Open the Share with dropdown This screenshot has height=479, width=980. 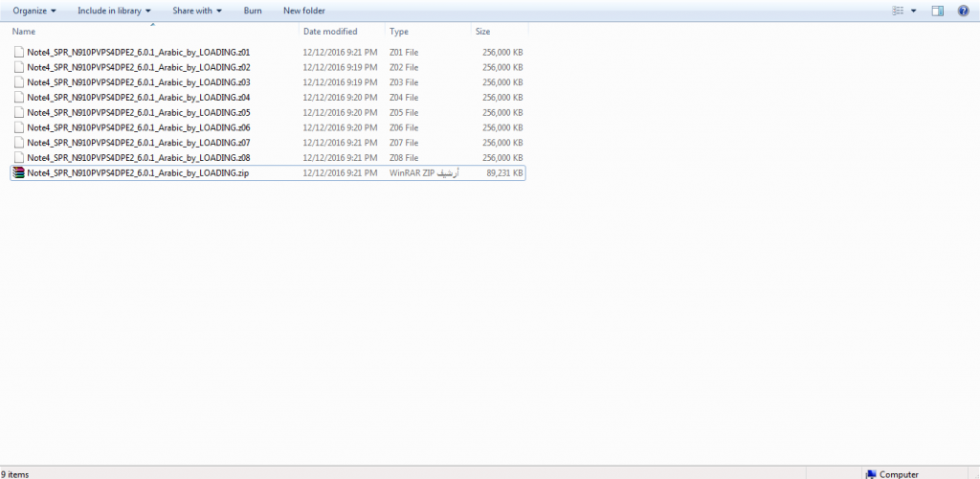pyautogui.click(x=197, y=11)
